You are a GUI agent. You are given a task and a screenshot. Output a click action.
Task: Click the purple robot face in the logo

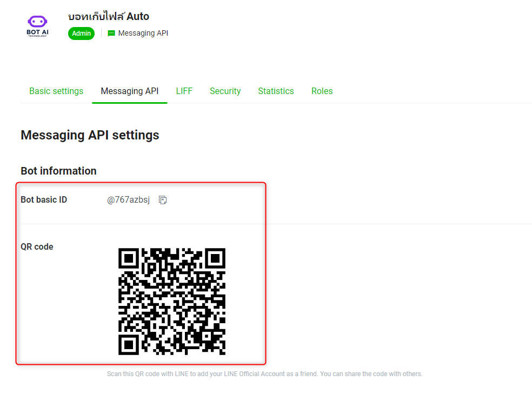pyautogui.click(x=37, y=22)
